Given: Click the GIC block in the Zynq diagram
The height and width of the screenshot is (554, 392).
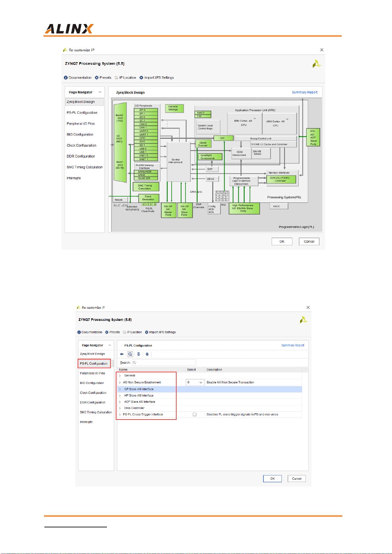Looking at the screenshot, I should point(223,138).
